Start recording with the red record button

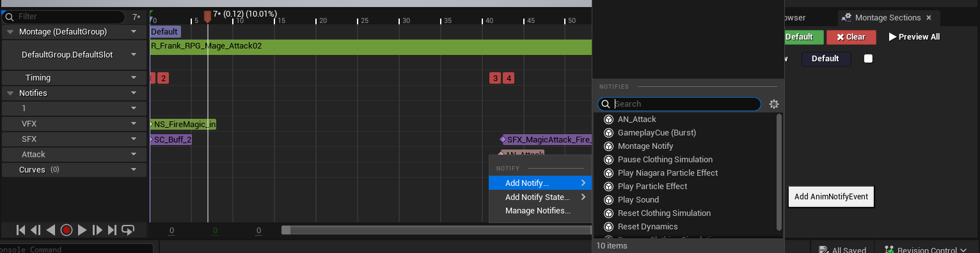point(67,230)
